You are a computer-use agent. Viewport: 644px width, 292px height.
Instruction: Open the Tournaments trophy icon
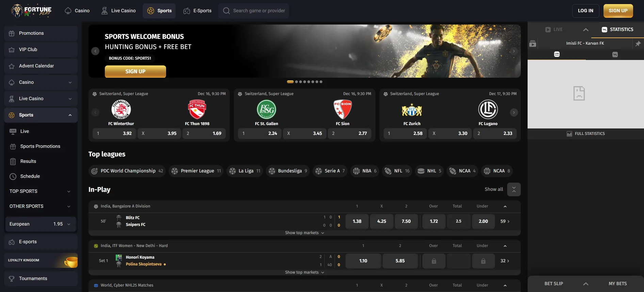[x=12, y=279]
